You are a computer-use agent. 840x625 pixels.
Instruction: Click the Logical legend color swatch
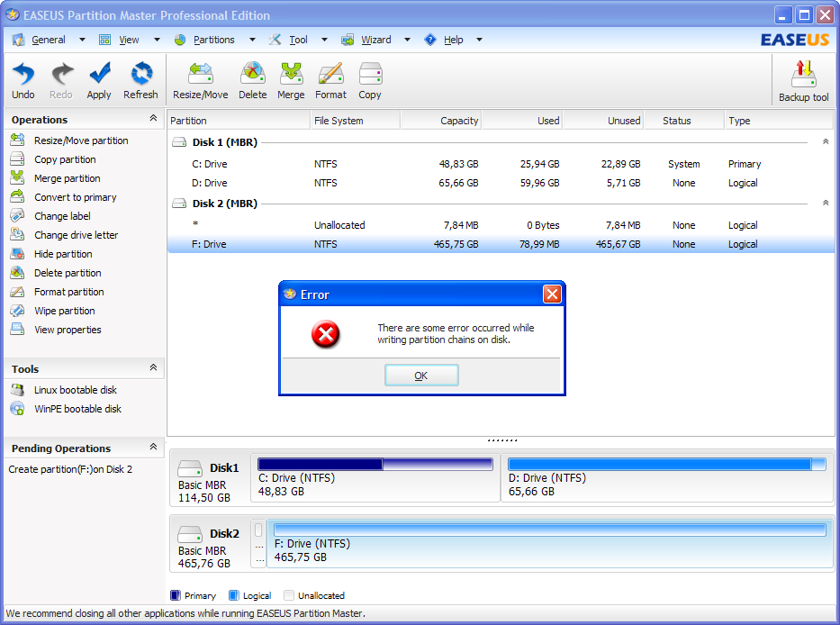[233, 595]
